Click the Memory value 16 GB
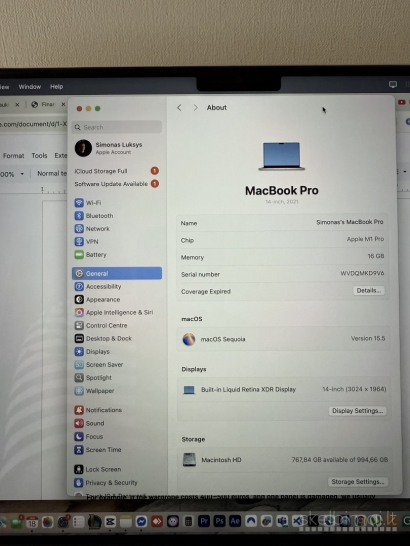Image resolution: width=410 pixels, height=546 pixels. (376, 256)
